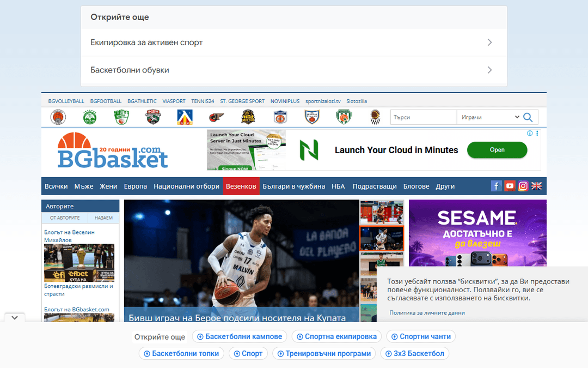Expand Баскетболни обувки
Viewport: 588px width, 368px height.
(294, 70)
